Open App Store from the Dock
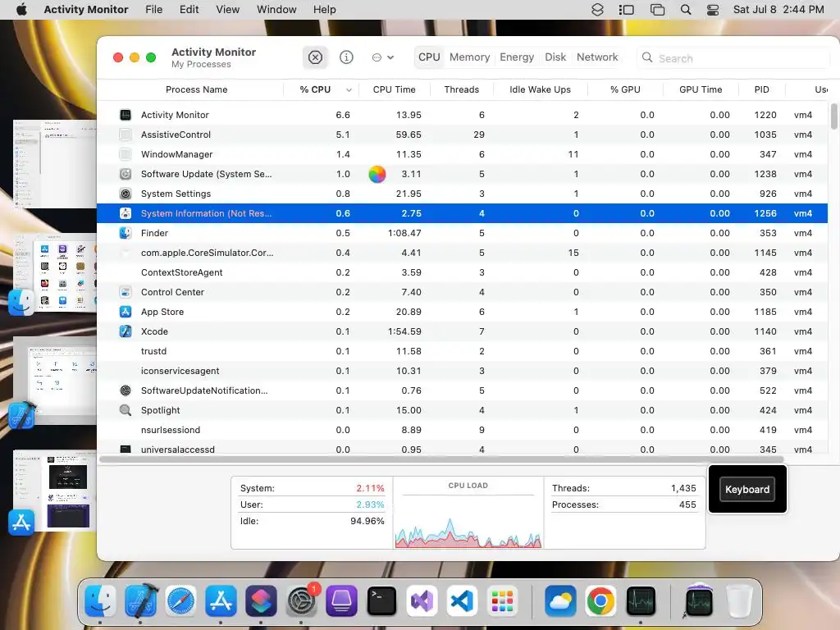Image resolution: width=840 pixels, height=630 pixels. click(221, 601)
